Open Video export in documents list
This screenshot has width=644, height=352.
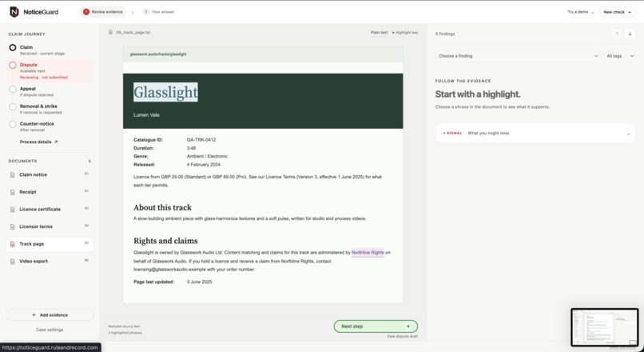pos(50,261)
